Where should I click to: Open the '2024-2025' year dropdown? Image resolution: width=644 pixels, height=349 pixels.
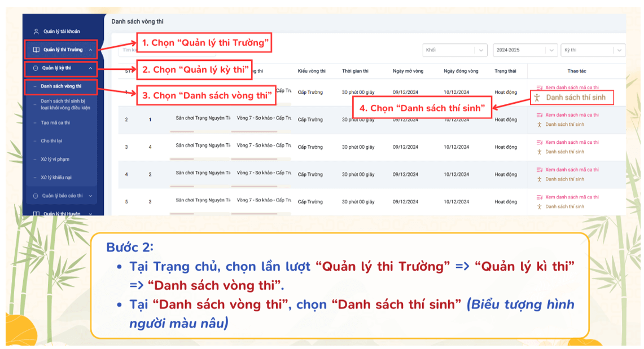point(525,50)
